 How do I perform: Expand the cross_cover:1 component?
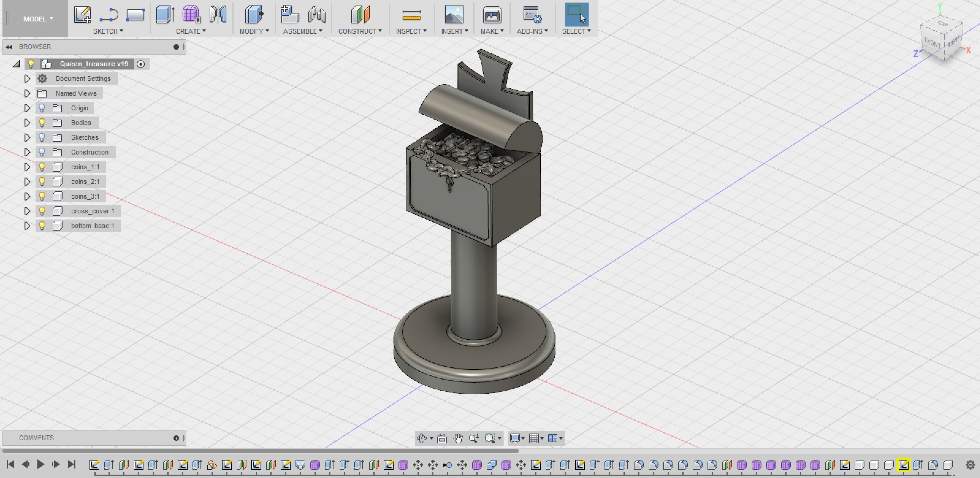point(27,211)
